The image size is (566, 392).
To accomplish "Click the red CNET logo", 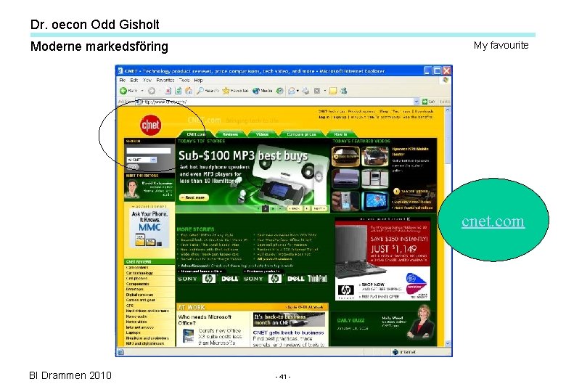I will point(150,125).
